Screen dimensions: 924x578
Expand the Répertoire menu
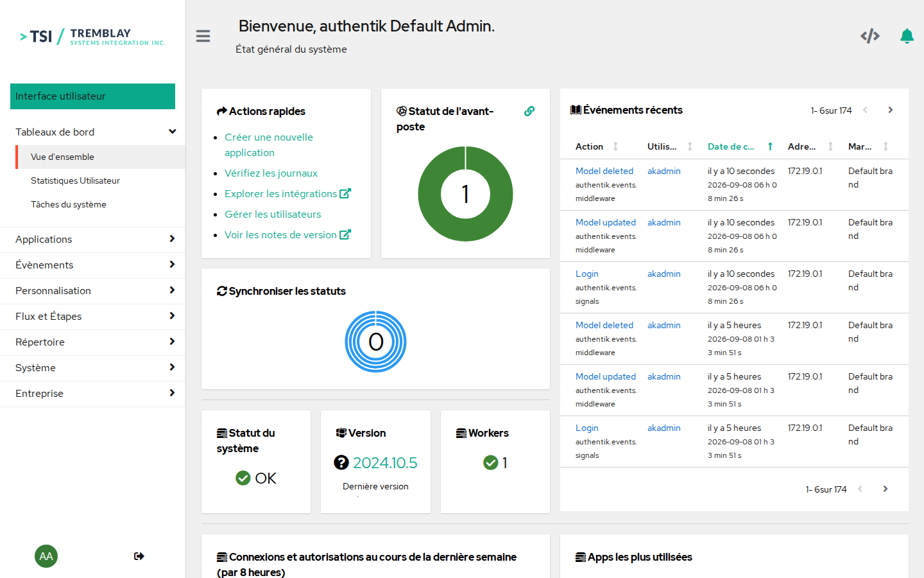coord(93,342)
